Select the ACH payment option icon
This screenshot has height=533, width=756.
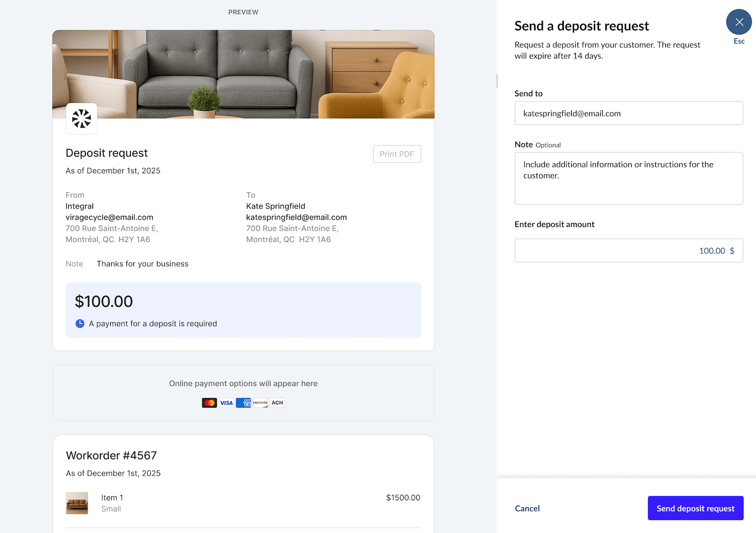[x=277, y=403]
